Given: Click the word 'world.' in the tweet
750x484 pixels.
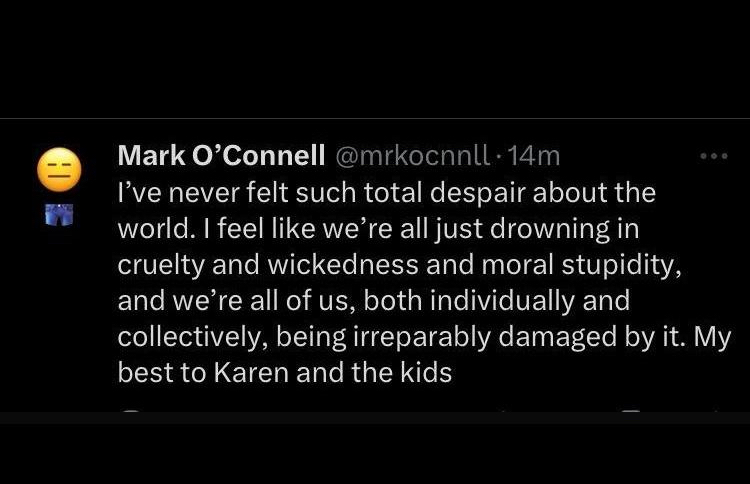Looking at the screenshot, I should (151, 228).
